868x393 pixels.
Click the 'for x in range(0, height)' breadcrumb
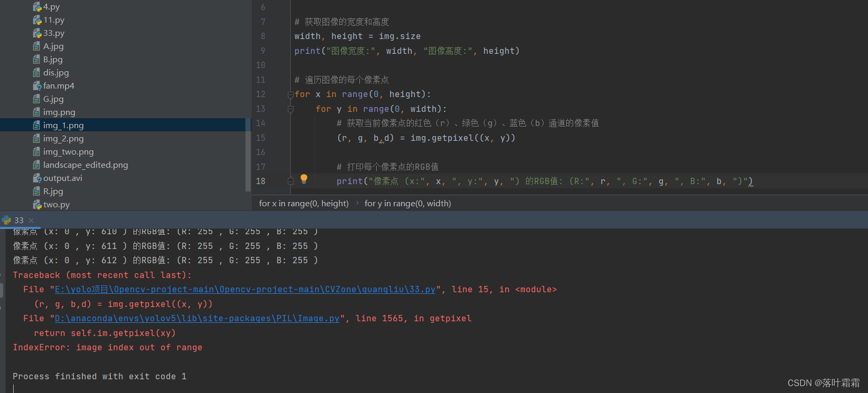304,204
